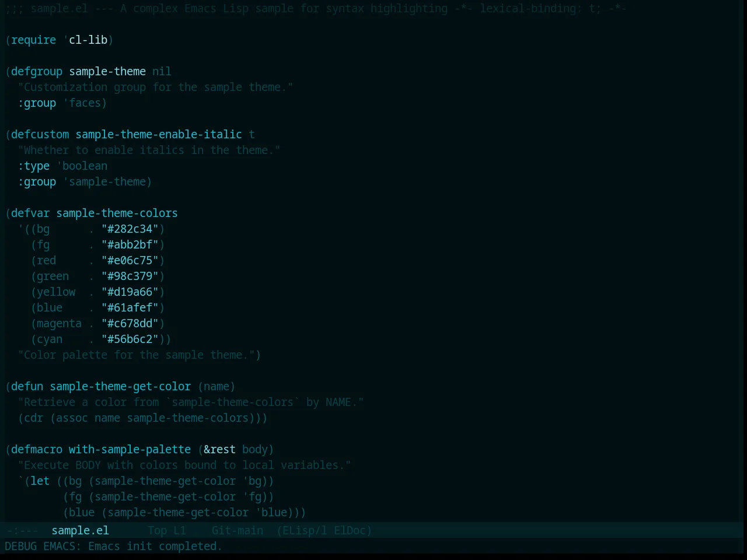
Task: Click the 'DEBUG EMACS: Emacs init completed.' message
Action: [x=113, y=546]
